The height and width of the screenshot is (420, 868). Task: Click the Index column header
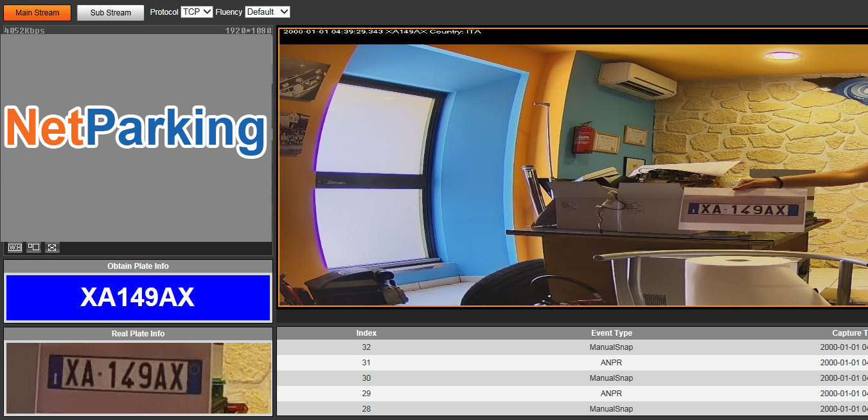pyautogui.click(x=366, y=333)
